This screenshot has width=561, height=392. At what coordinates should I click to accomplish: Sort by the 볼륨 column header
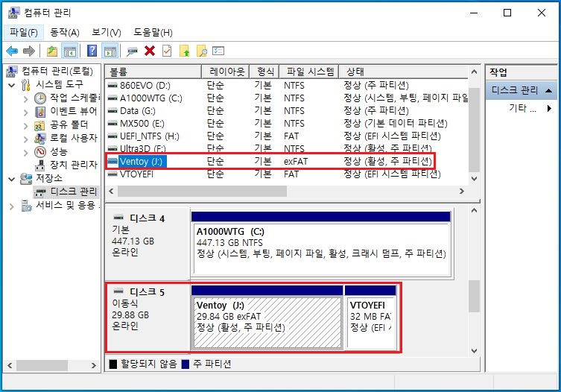pyautogui.click(x=153, y=72)
